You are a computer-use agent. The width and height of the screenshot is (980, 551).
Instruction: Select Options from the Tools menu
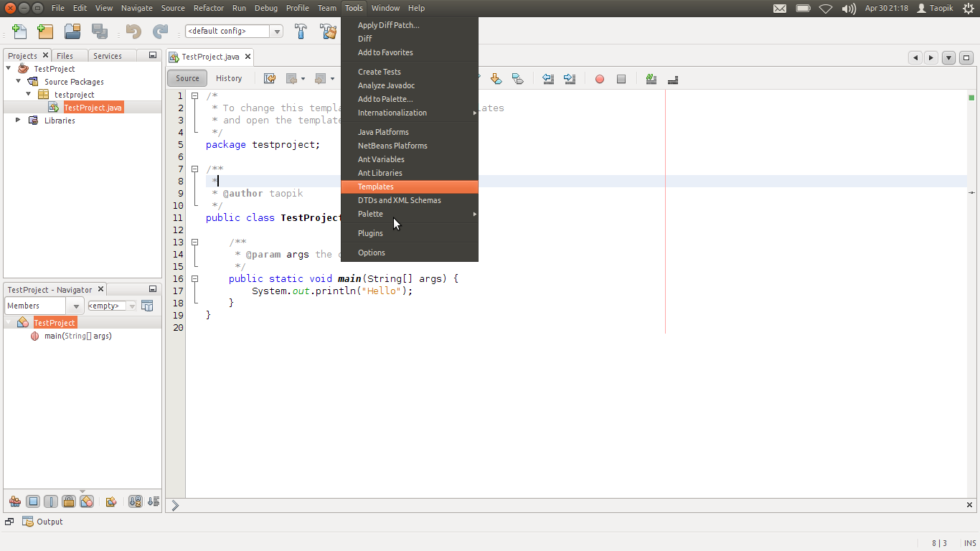point(371,252)
